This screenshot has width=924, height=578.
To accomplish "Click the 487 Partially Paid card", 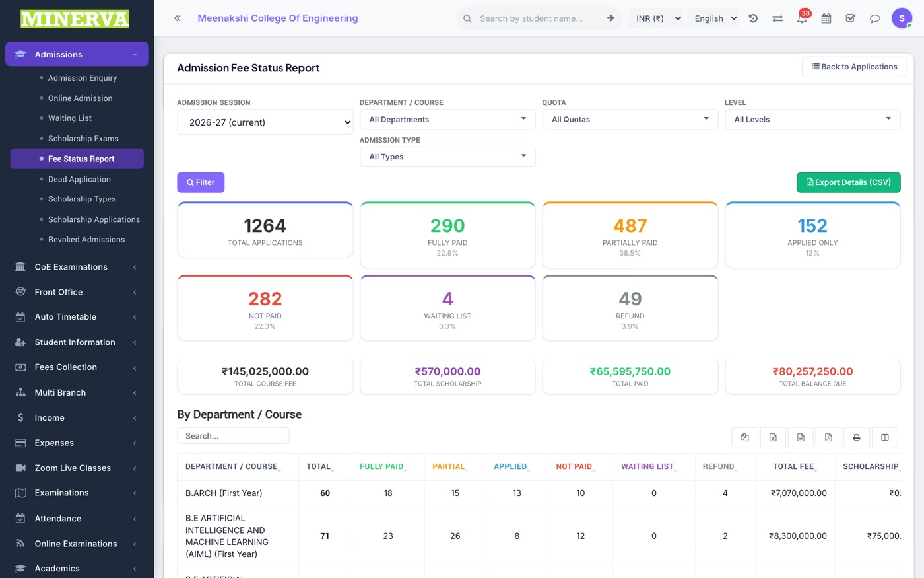I will 630,235.
